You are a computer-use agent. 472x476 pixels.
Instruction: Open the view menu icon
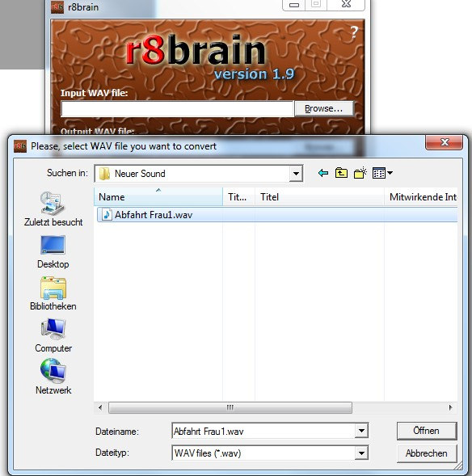pyautogui.click(x=382, y=173)
